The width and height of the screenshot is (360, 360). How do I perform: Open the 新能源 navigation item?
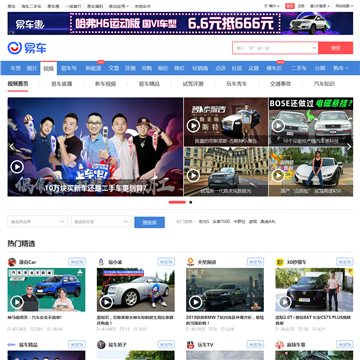(x=93, y=68)
